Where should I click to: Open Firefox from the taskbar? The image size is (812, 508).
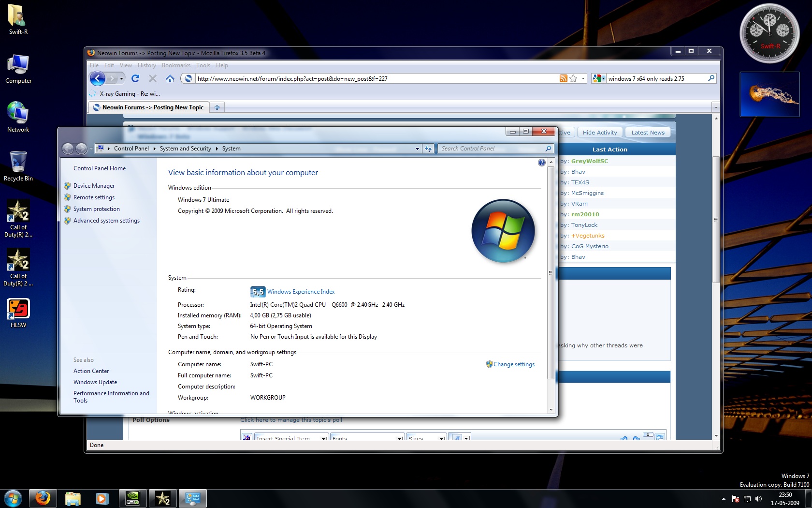click(x=43, y=498)
